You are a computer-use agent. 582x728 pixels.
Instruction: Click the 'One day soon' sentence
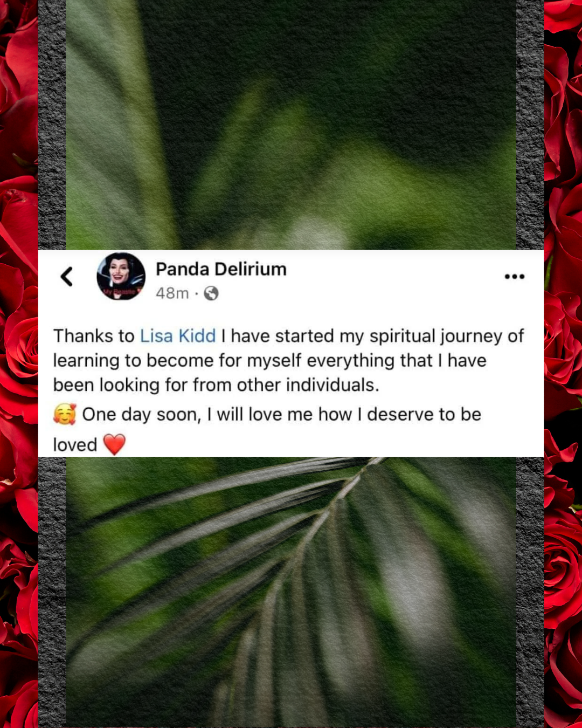[281, 414]
